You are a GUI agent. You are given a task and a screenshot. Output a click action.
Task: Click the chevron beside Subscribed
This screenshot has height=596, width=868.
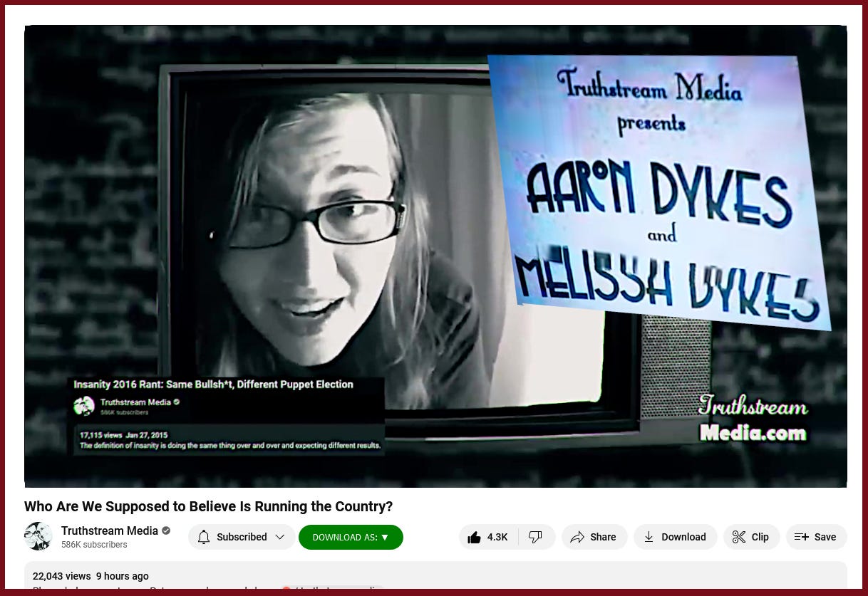(x=280, y=537)
